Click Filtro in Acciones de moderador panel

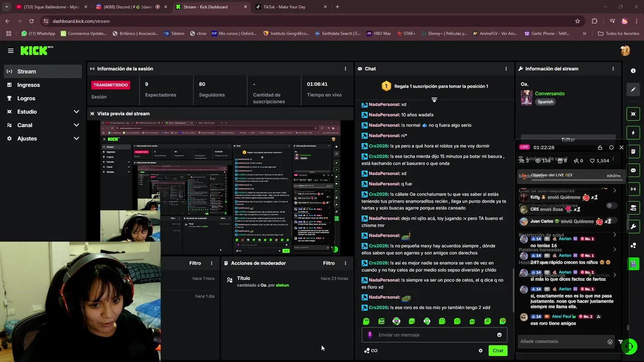coord(329,263)
